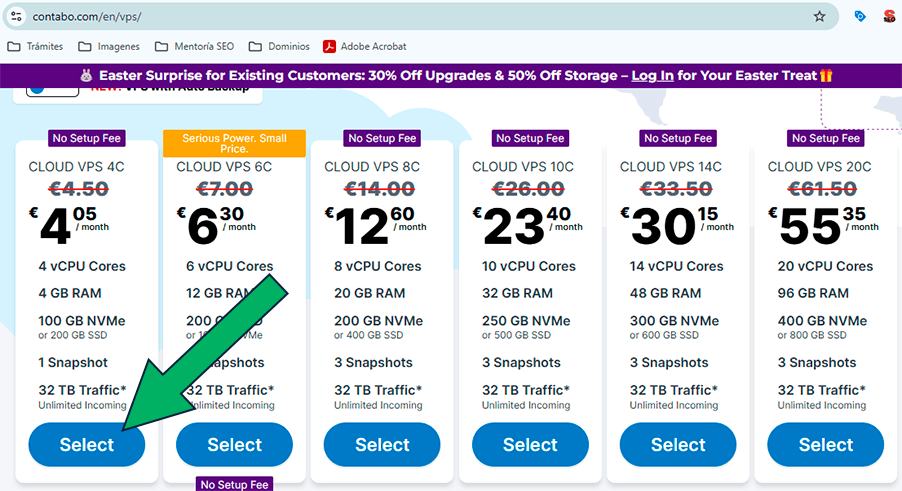902x491 pixels.
Task: Select the Cloud VPS 10C plan
Action: 530,445
